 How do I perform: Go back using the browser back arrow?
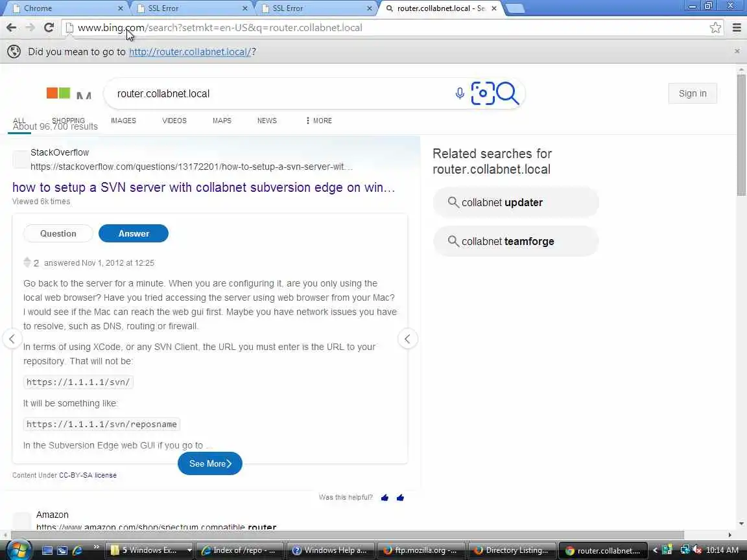[x=12, y=28]
